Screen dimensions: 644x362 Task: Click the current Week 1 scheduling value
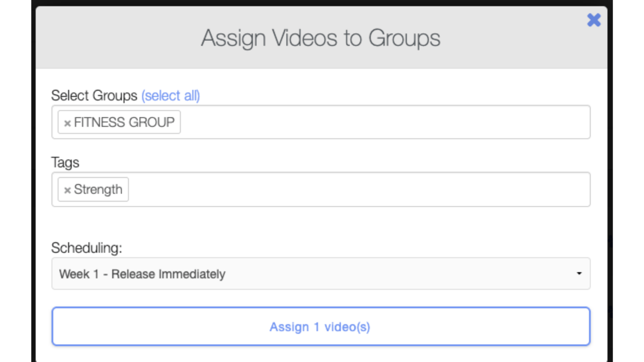(x=141, y=274)
